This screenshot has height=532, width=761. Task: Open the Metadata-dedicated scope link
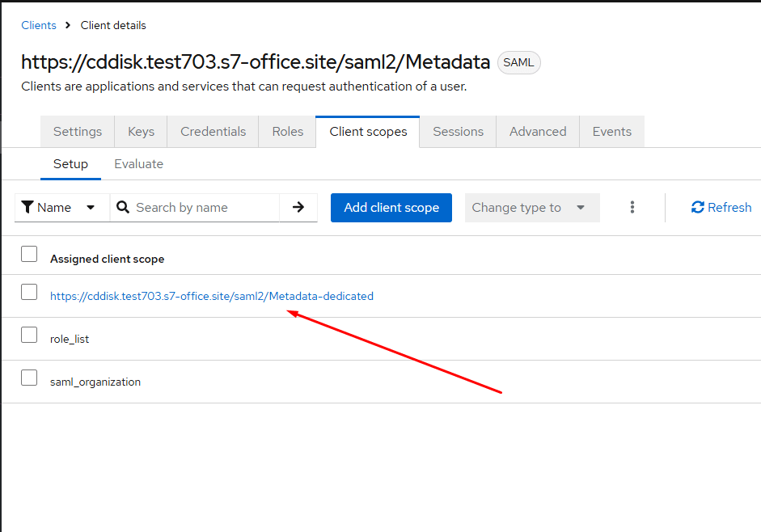(212, 296)
